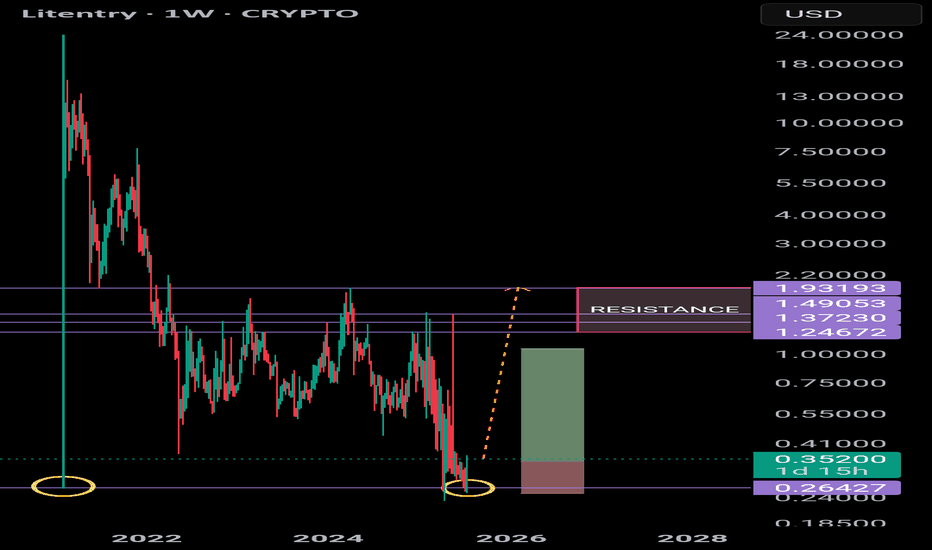Click the 13.00000 price axis label
Viewport: 932px width, 550px height.
coord(839,96)
